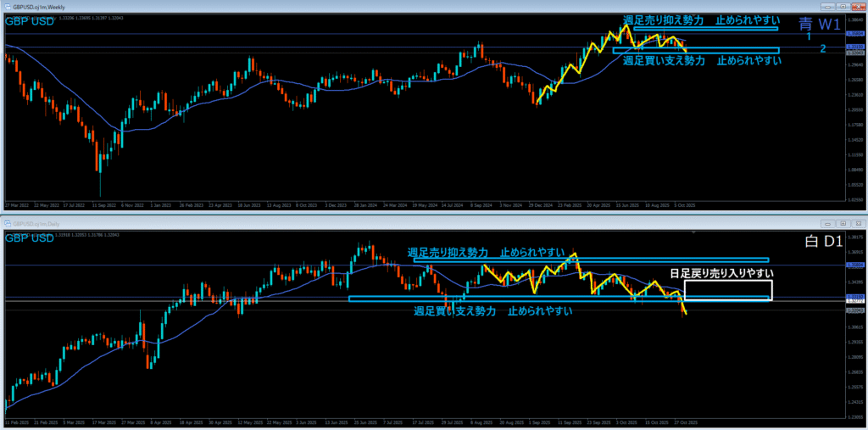868x430 pixels.
Task: Select the '青 W1' text label
Action: [817, 25]
